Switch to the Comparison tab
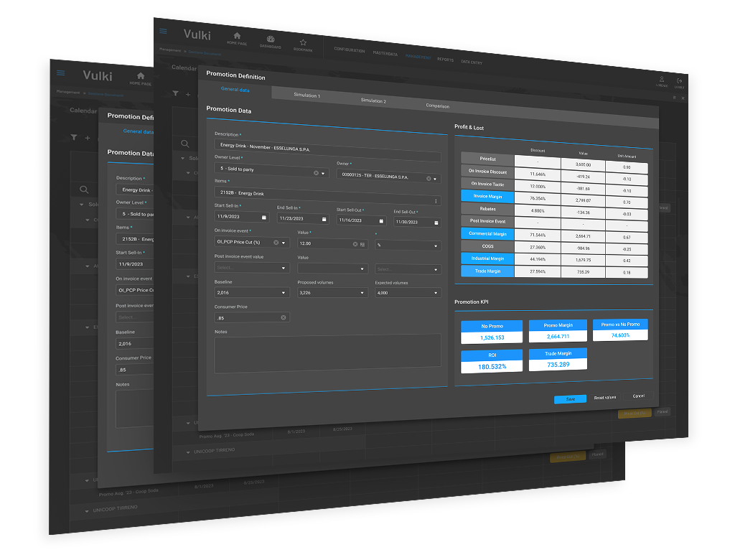 coord(437,106)
